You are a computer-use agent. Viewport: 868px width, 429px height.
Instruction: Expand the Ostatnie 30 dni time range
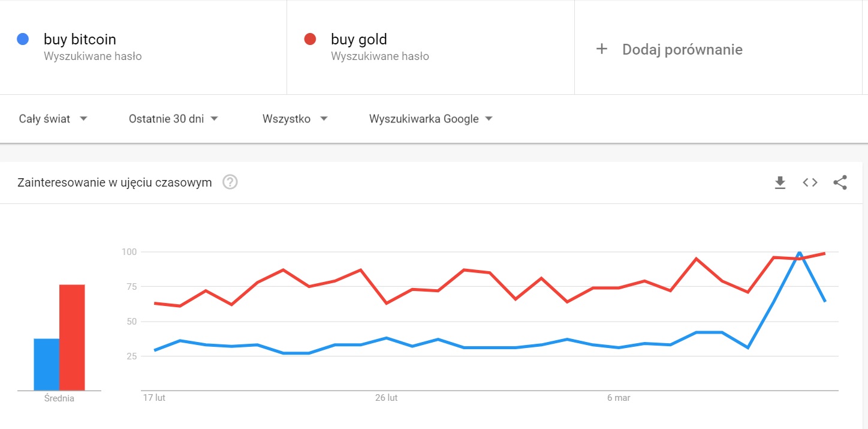pyautogui.click(x=173, y=119)
